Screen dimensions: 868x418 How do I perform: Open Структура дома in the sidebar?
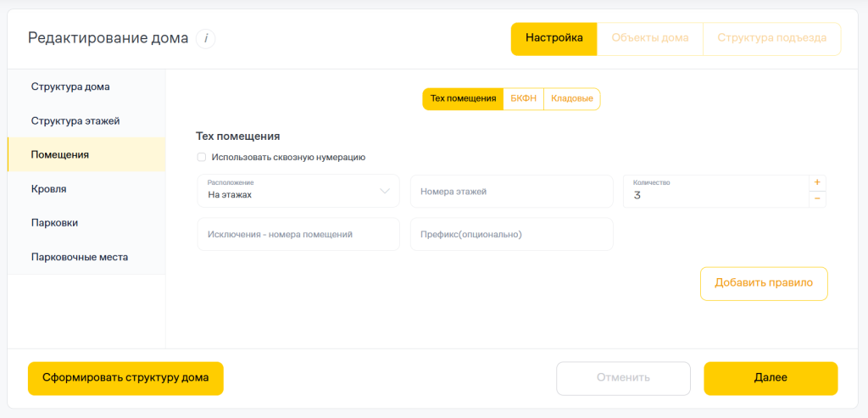86,86
